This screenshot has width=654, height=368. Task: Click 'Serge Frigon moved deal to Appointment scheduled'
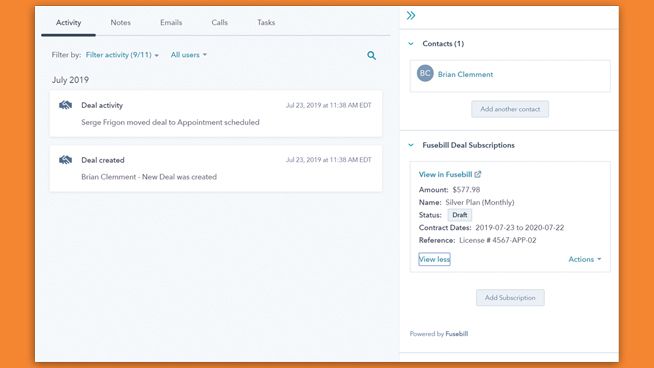click(x=170, y=122)
